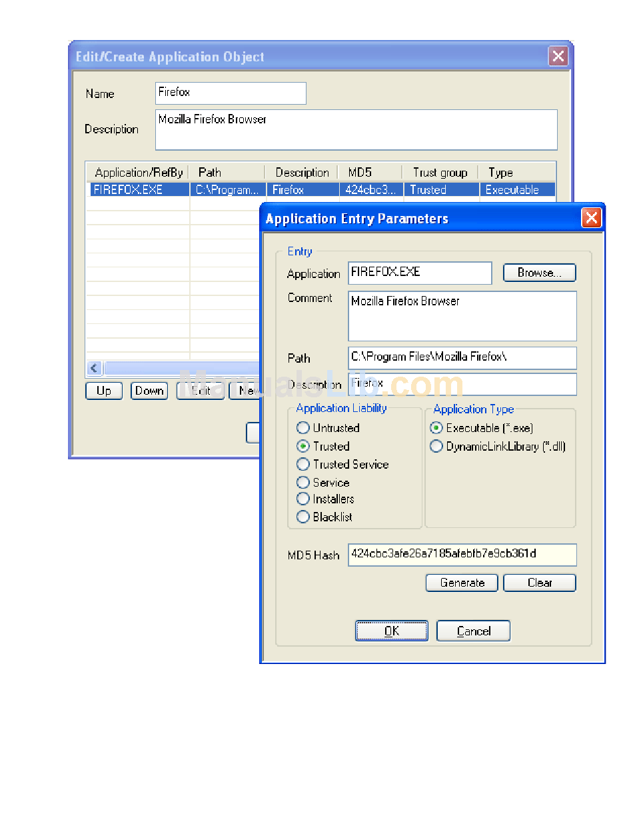This screenshot has height=840, width=633.
Task: Click the Trusted cell in the FIREFOX.EXE row
Action: 442,190
